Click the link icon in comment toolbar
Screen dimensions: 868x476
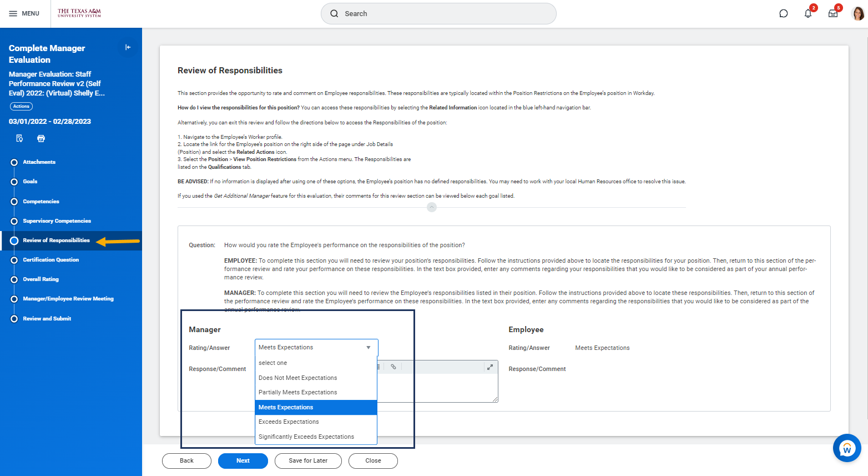[393, 367]
